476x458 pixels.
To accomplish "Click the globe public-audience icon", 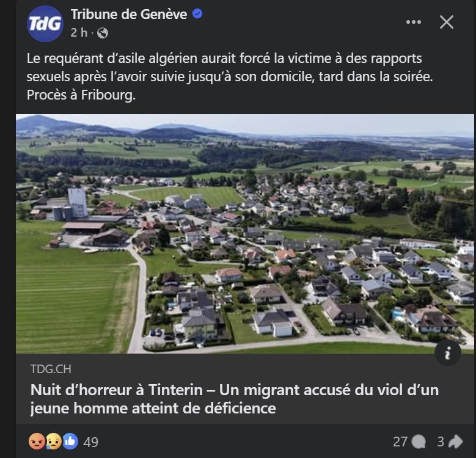I will (103, 33).
